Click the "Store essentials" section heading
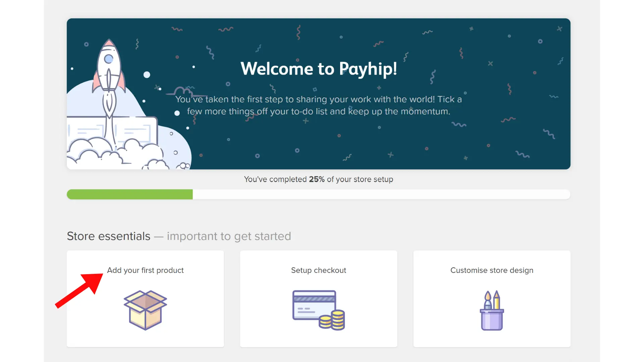 click(x=109, y=236)
